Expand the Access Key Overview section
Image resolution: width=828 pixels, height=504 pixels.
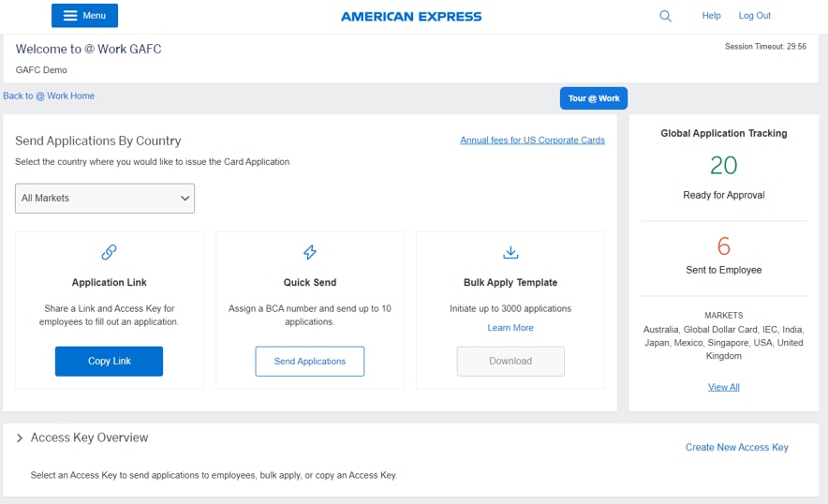(x=20, y=438)
